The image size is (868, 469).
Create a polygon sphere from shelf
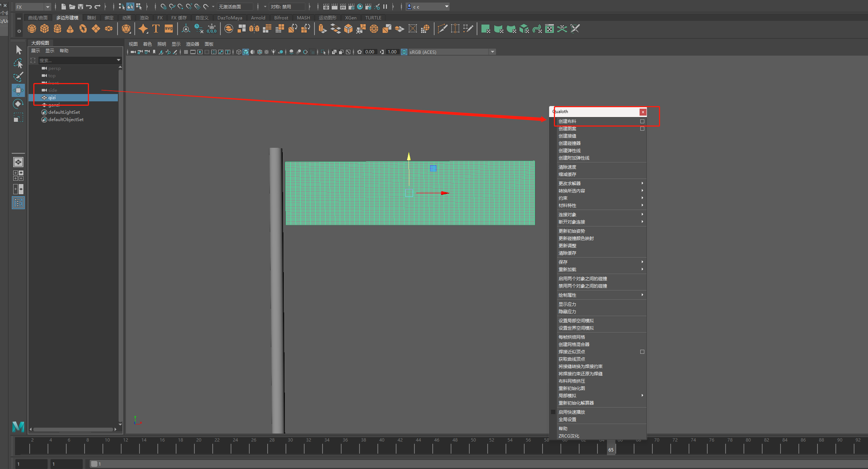(32, 29)
